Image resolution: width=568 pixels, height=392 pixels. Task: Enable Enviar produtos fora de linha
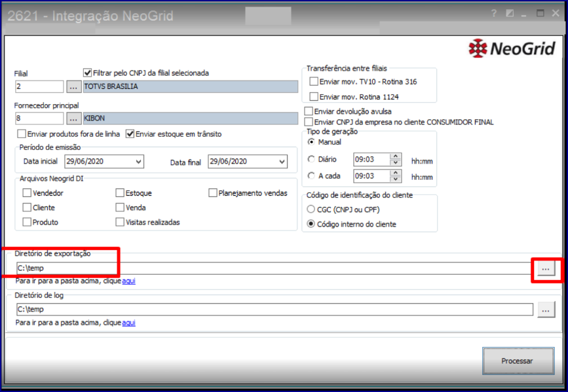(x=22, y=134)
